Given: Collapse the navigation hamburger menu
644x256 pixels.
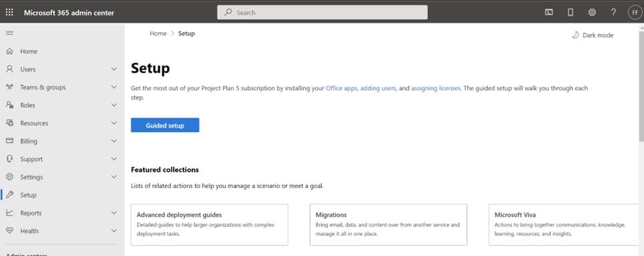Looking at the screenshot, I should (9, 33).
